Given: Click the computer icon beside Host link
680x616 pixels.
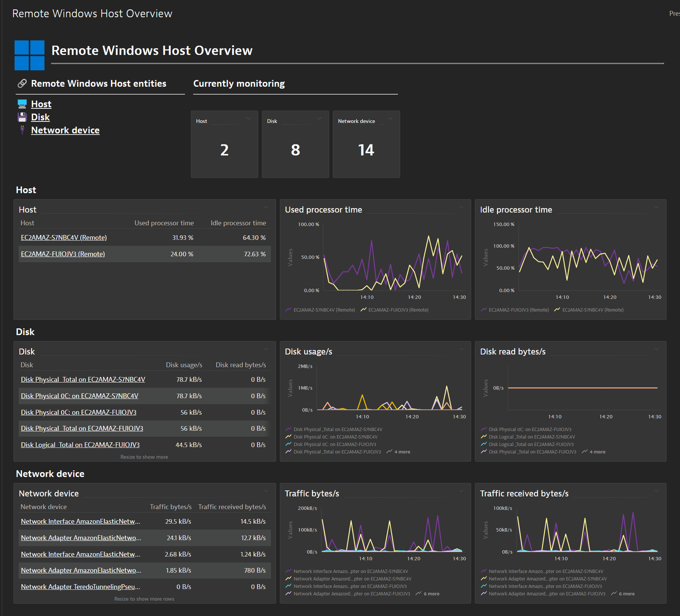Looking at the screenshot, I should tap(22, 104).
